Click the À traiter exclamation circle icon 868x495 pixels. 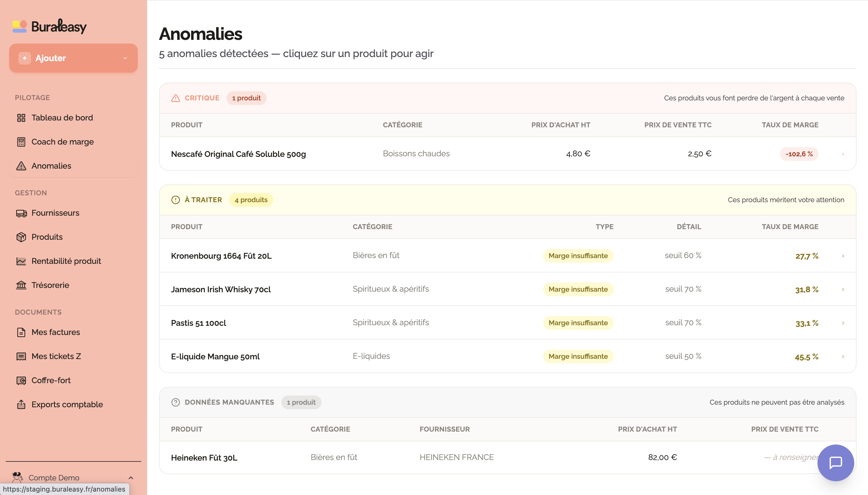click(x=176, y=200)
